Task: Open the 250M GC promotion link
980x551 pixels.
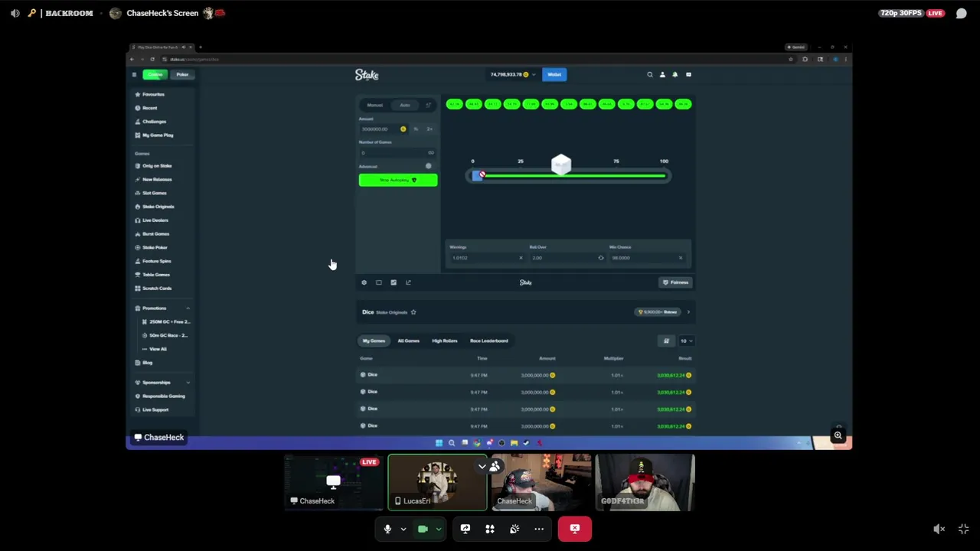Action: [168, 322]
